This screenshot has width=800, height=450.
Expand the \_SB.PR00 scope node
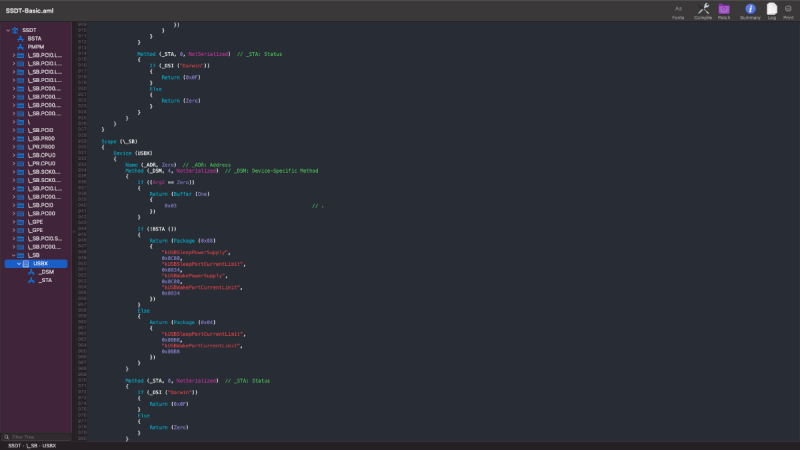pos(14,138)
